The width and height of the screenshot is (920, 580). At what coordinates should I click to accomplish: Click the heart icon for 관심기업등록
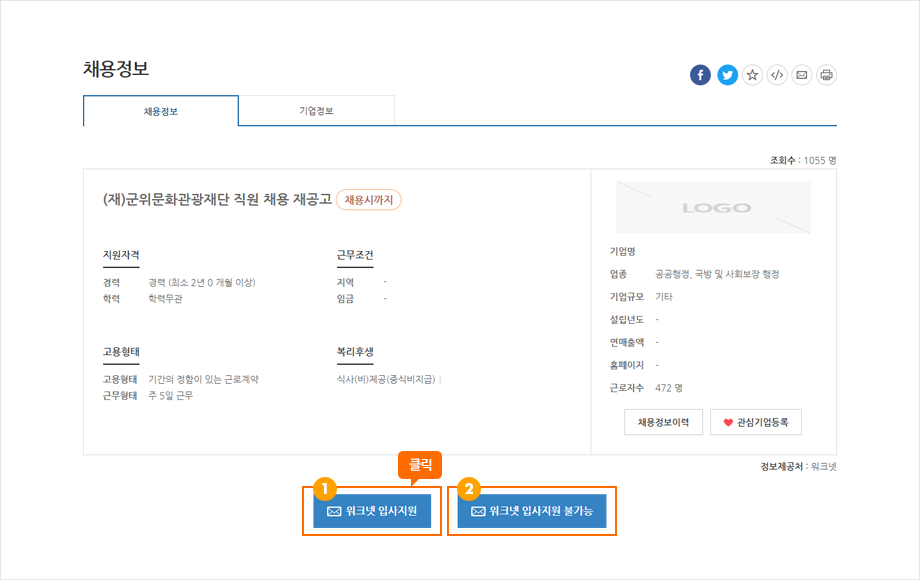(x=728, y=423)
